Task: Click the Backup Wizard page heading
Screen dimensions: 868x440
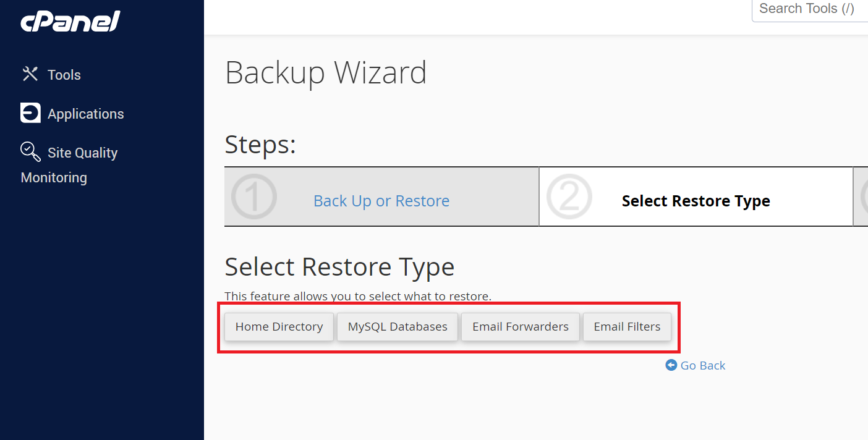Action: click(x=326, y=73)
